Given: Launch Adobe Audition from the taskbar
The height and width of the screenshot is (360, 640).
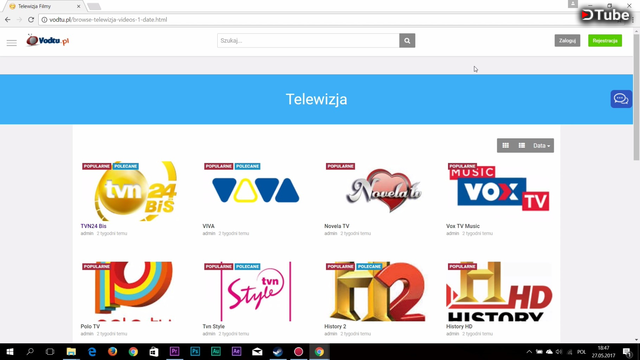Looking at the screenshot, I should tap(216, 351).
